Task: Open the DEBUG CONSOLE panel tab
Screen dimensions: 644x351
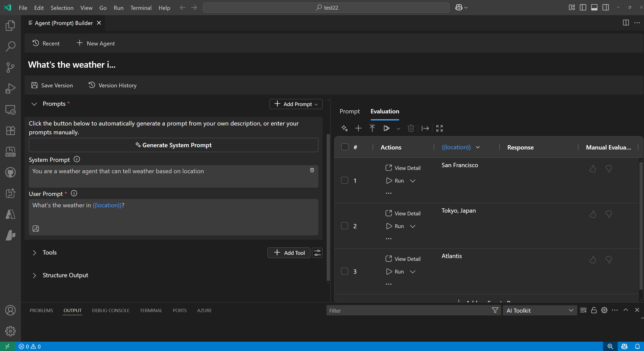Action: click(110, 310)
